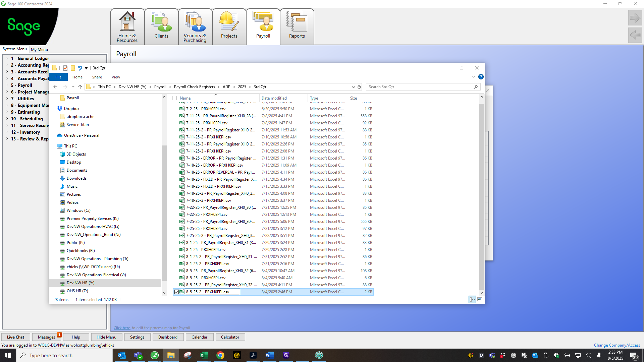Click the Live Chat button
644x362 pixels.
click(x=15, y=337)
